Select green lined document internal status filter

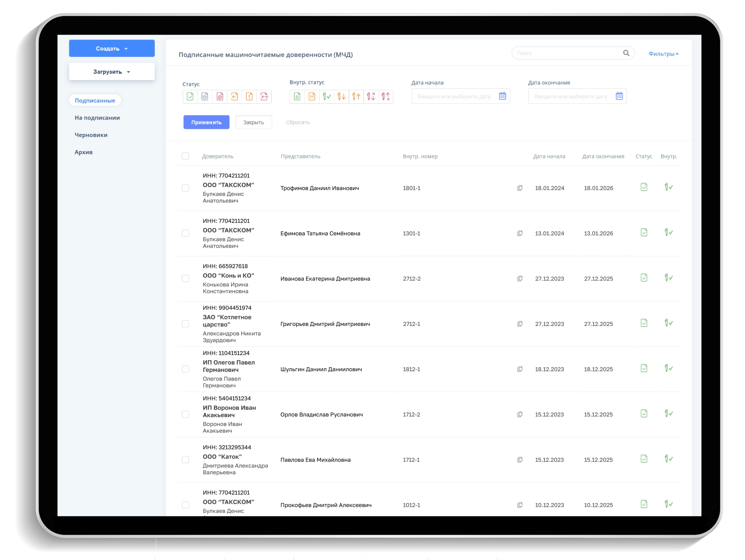(297, 97)
